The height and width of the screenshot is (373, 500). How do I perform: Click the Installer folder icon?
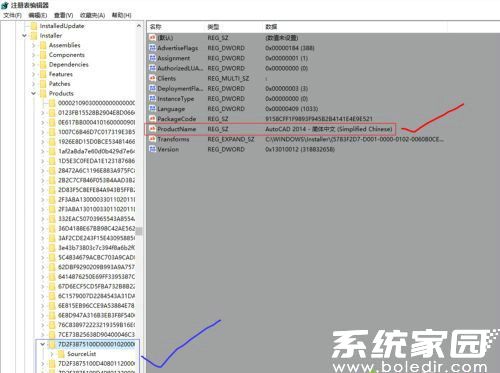pyautogui.click(x=34, y=35)
